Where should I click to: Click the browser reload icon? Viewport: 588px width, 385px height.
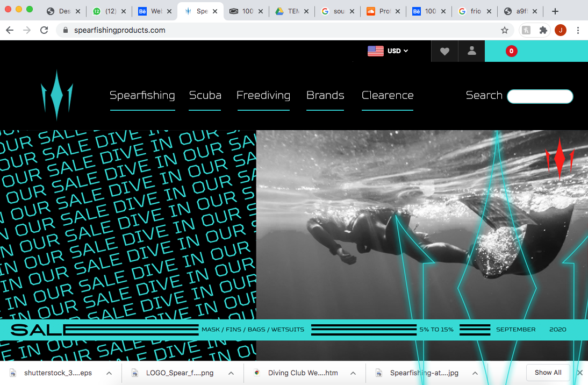44,30
